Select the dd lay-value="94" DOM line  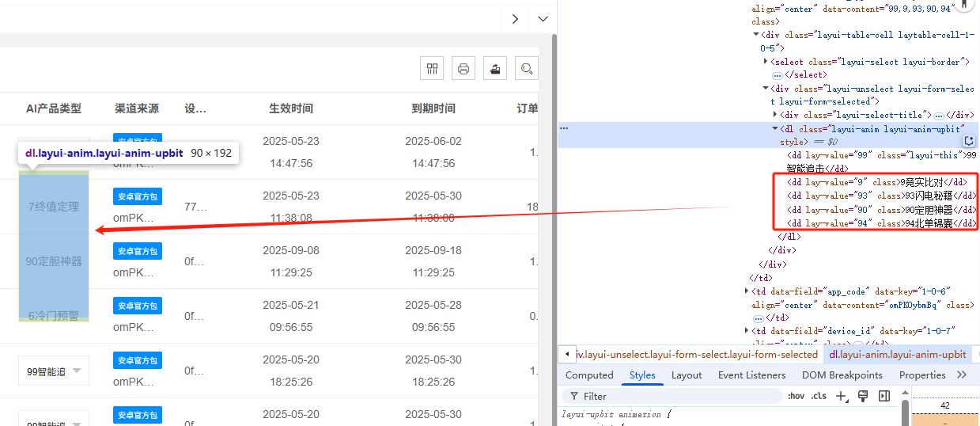tap(881, 223)
